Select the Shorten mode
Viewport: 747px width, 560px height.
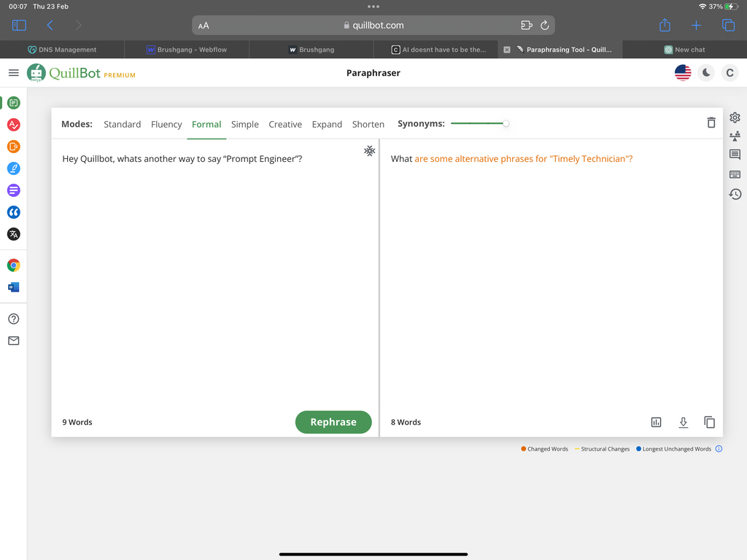tap(368, 124)
